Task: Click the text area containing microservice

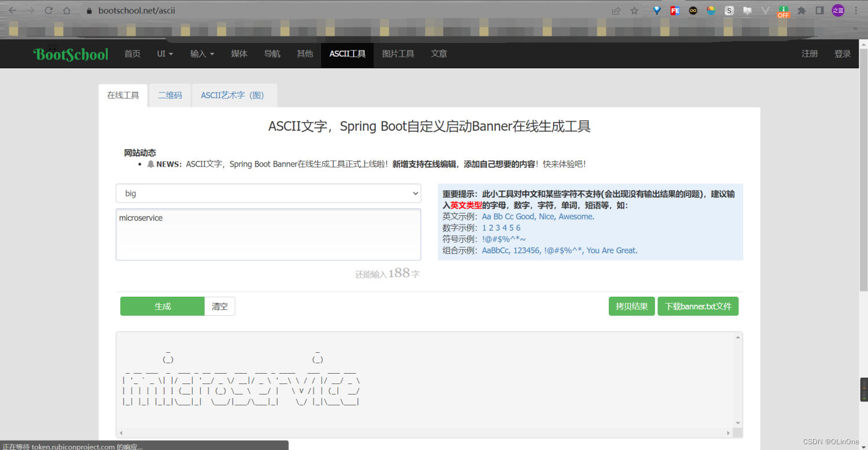Action: pos(269,234)
